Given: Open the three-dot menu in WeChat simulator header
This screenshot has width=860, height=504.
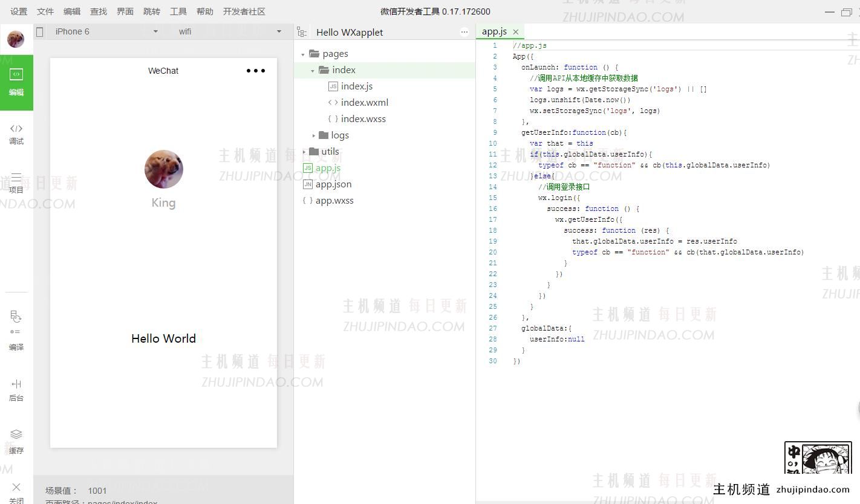Looking at the screenshot, I should pos(256,71).
